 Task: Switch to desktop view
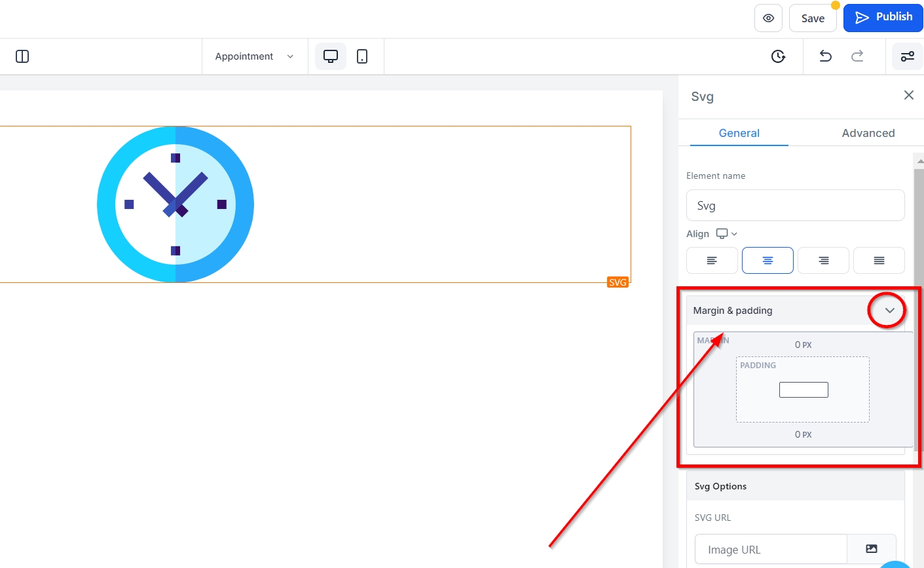pyautogui.click(x=331, y=56)
